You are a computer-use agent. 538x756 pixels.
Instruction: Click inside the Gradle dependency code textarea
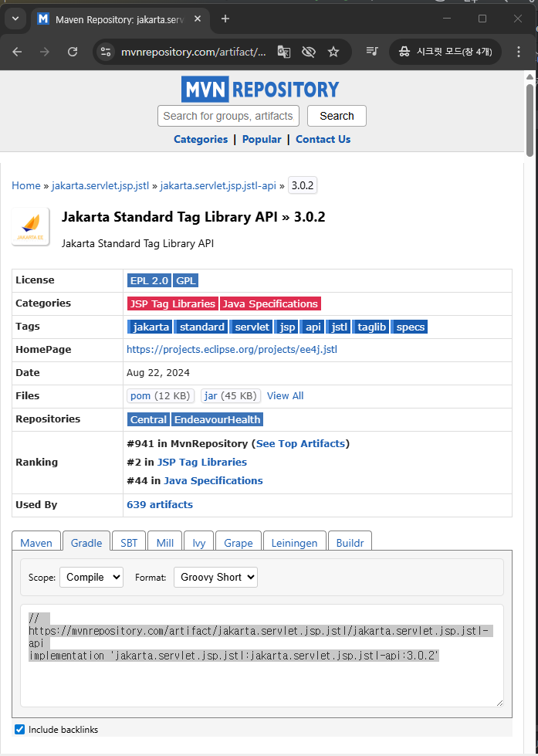click(x=262, y=656)
